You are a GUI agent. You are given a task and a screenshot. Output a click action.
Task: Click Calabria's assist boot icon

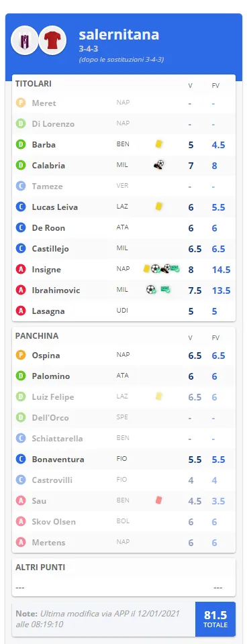pyautogui.click(x=158, y=165)
